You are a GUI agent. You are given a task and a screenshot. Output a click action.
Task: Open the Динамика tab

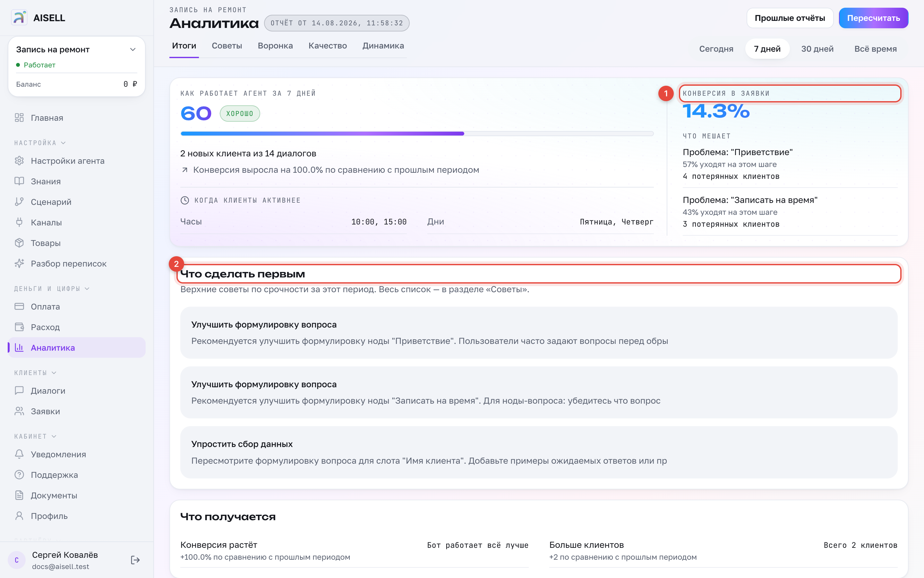(383, 46)
